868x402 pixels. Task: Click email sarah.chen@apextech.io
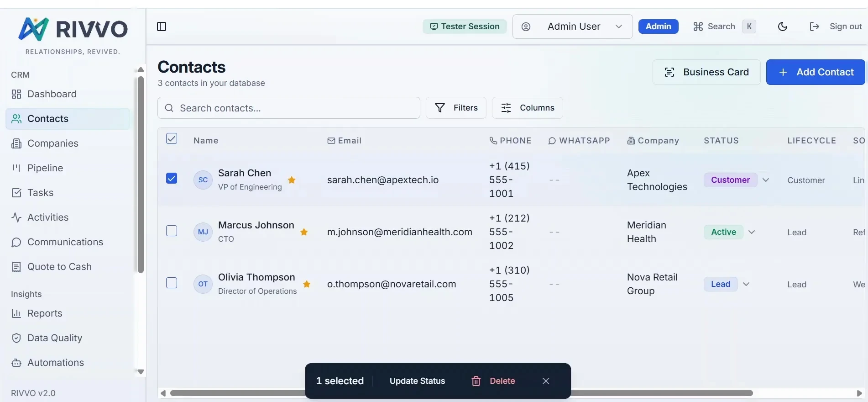tap(383, 180)
